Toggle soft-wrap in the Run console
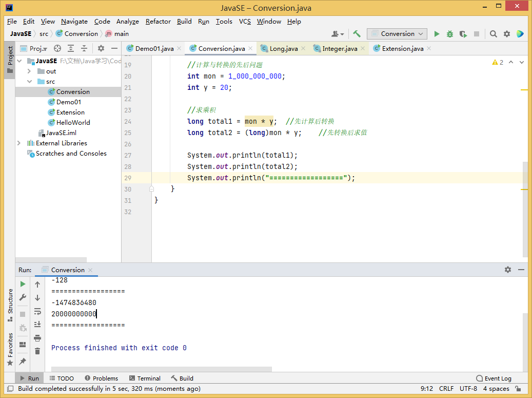This screenshot has width=532, height=398. pos(37,311)
